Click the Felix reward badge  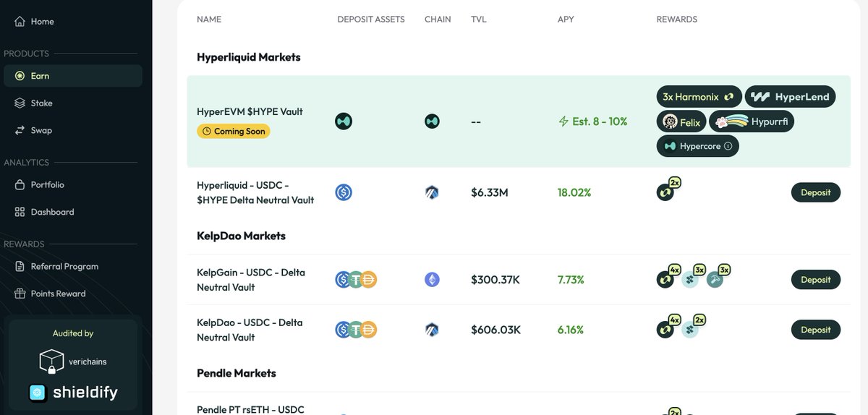point(681,122)
